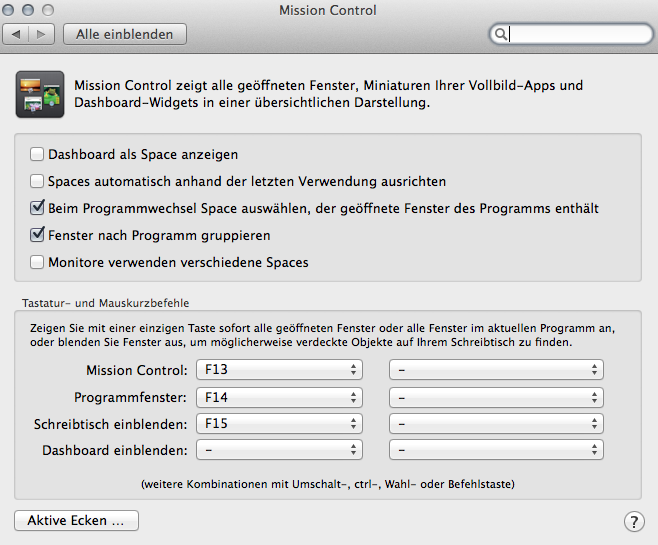Open Aktive Ecken settings
Screen dimensions: 658x545
76,521
